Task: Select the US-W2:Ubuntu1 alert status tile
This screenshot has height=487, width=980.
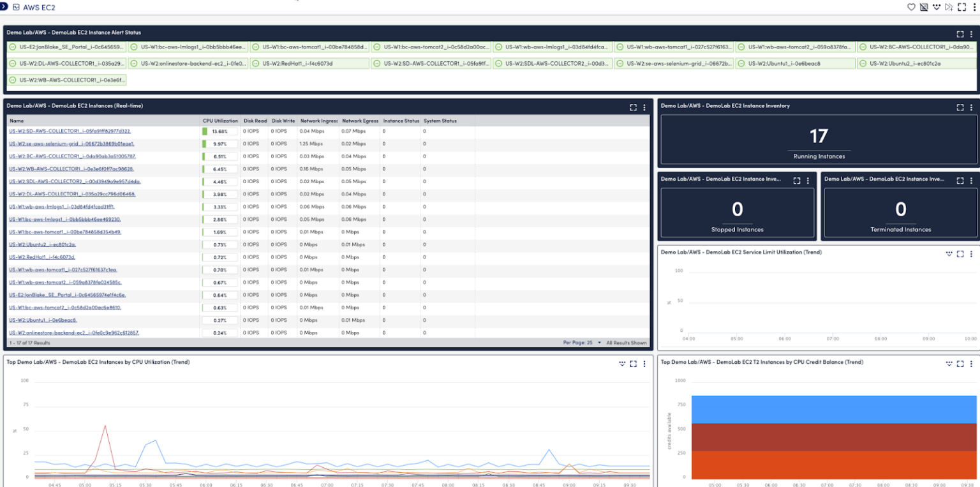Action: [794, 63]
